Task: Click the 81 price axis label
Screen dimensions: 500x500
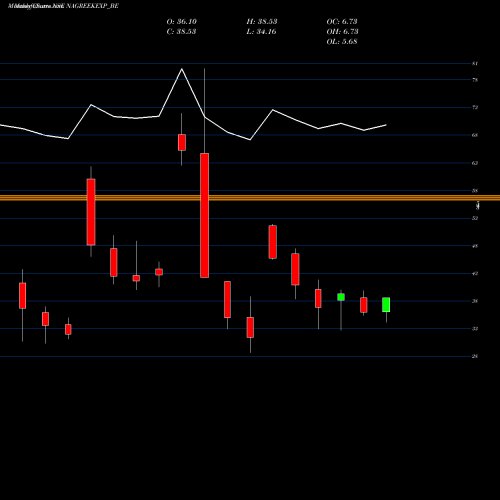Action: point(475,63)
